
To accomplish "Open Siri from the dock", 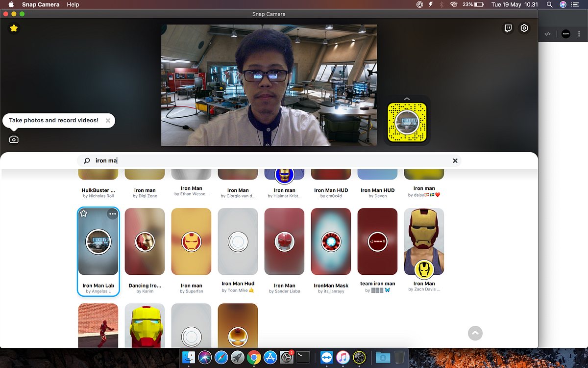I will [x=205, y=357].
